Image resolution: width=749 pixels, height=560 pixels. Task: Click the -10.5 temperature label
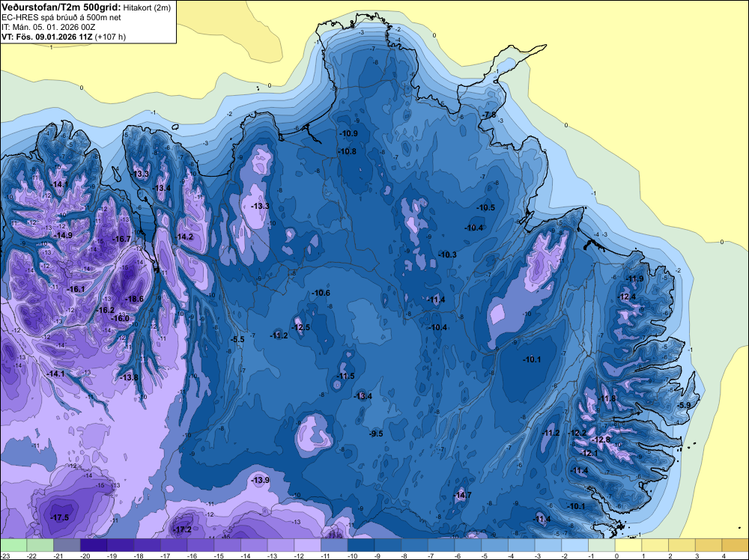[x=485, y=207]
